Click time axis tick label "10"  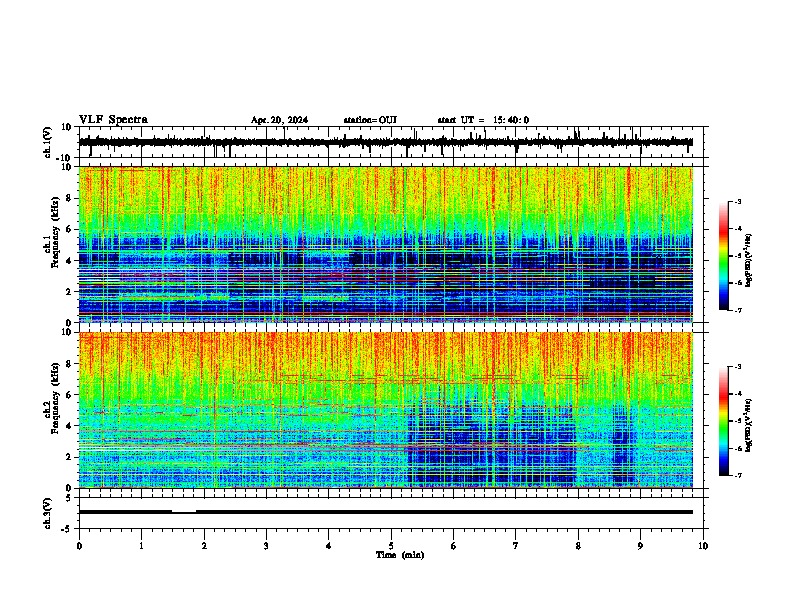click(703, 546)
